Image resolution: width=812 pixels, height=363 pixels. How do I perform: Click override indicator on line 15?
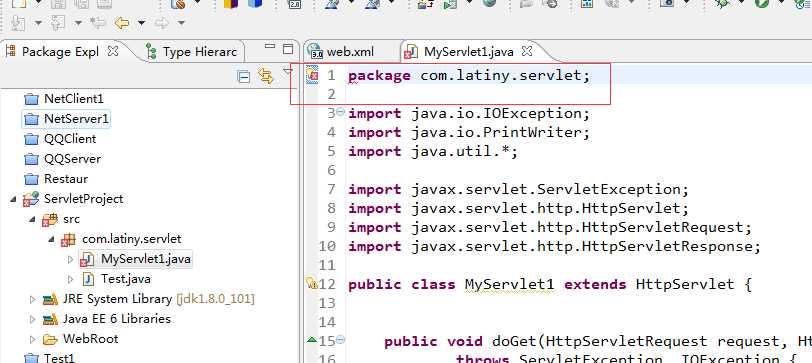click(312, 340)
